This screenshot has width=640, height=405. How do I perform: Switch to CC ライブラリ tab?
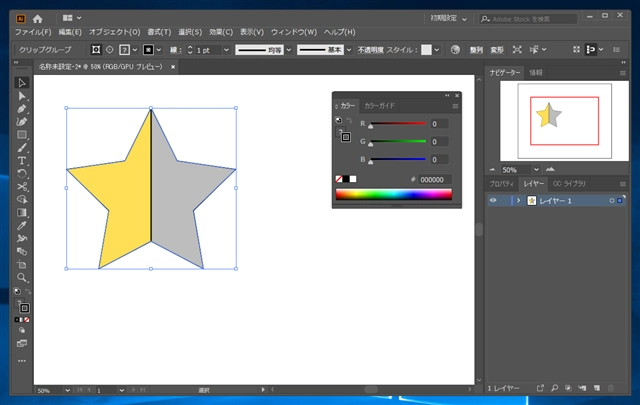569,184
